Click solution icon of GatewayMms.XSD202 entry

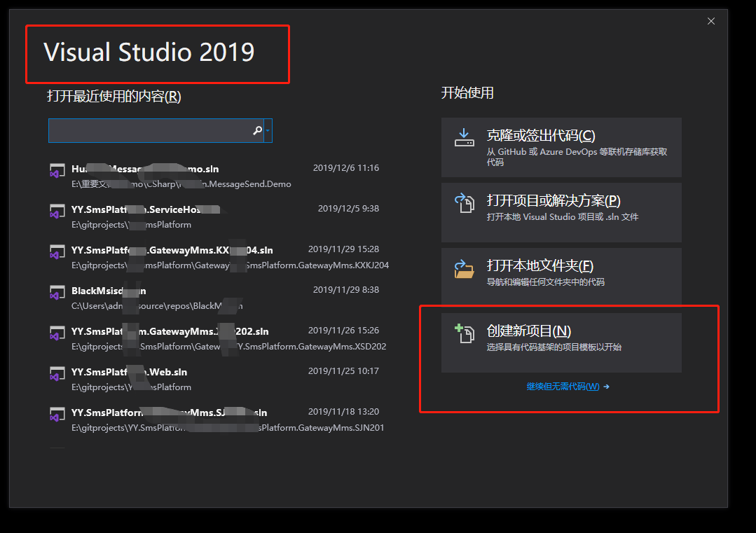[57, 333]
